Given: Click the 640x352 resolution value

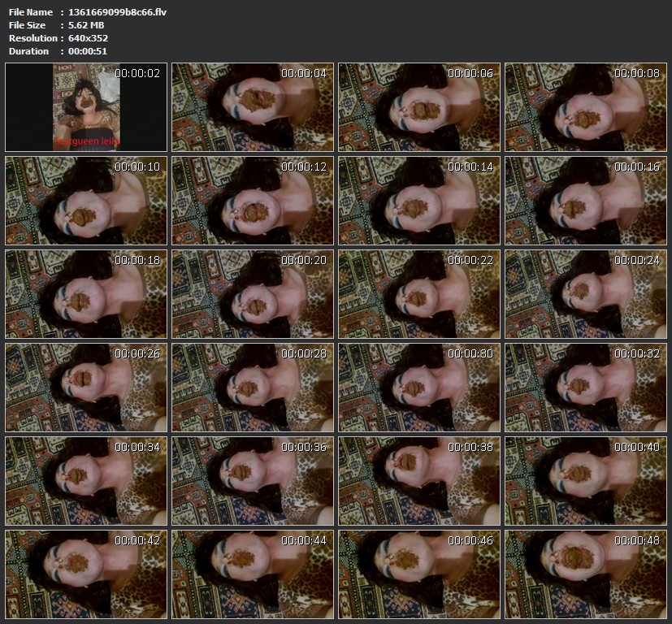Looking at the screenshot, I should click(88, 38).
